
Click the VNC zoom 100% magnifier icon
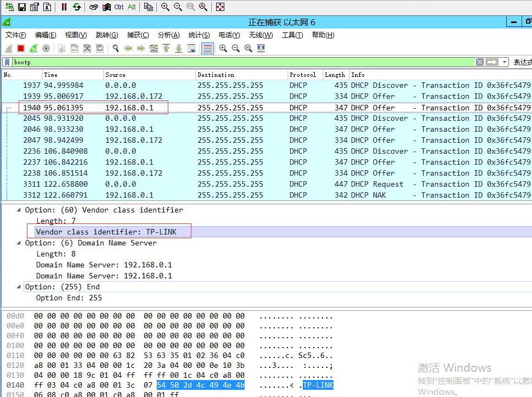[x=190, y=7]
